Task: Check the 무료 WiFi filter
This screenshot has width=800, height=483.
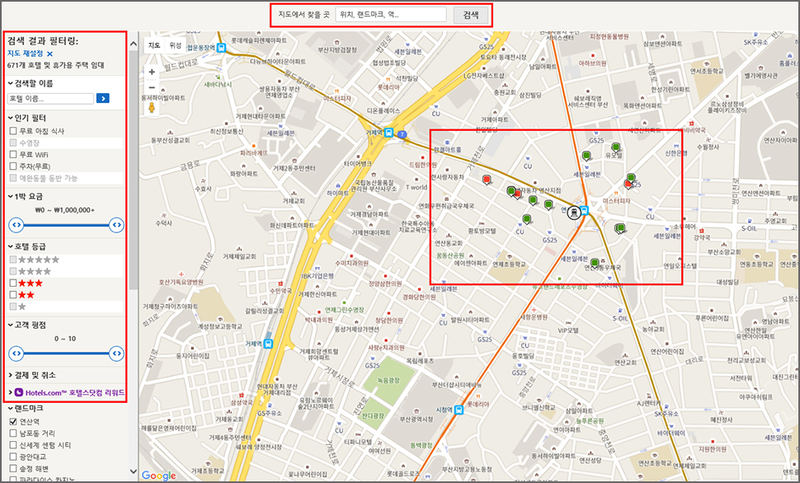Action: pyautogui.click(x=13, y=154)
